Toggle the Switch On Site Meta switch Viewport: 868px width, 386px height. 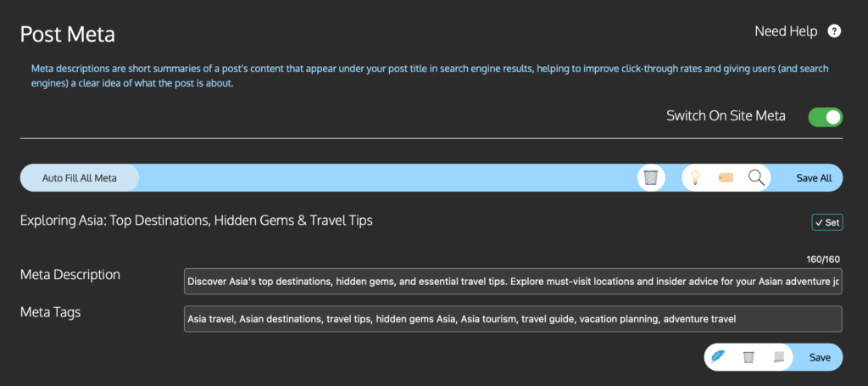click(825, 116)
